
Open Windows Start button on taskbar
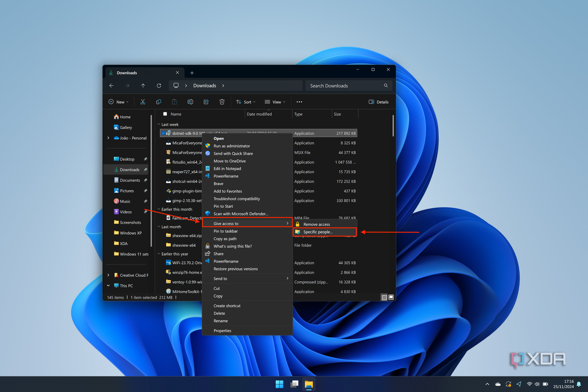(279, 384)
